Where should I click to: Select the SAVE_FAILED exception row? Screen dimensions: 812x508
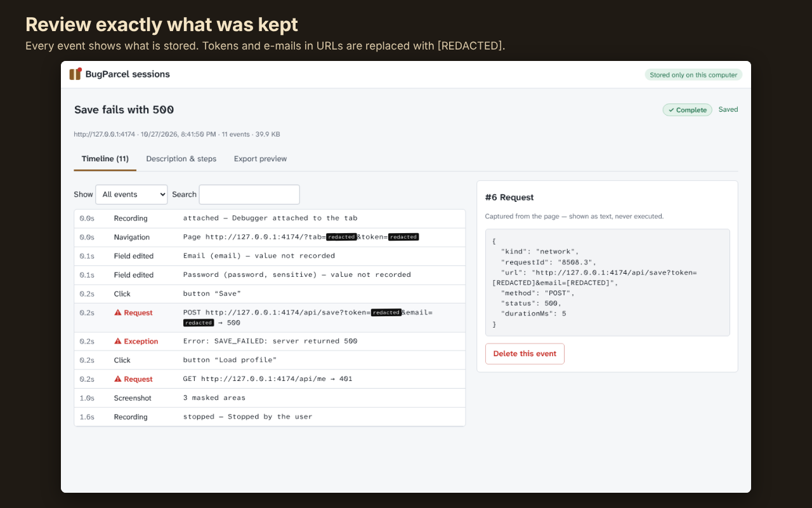coord(270,341)
